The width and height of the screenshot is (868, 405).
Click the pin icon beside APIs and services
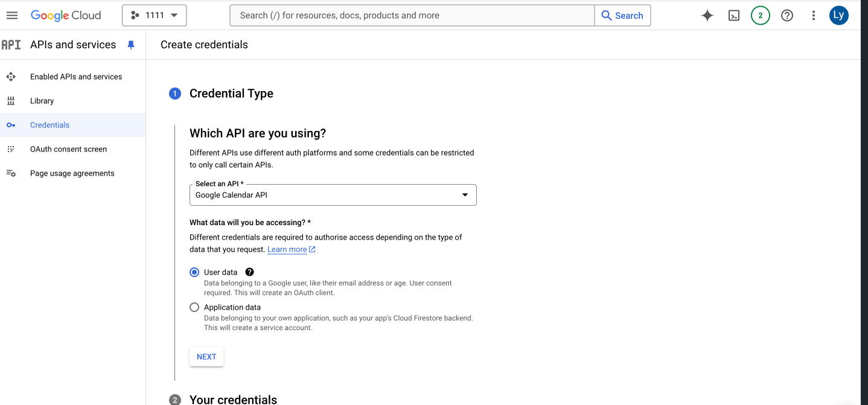click(131, 45)
